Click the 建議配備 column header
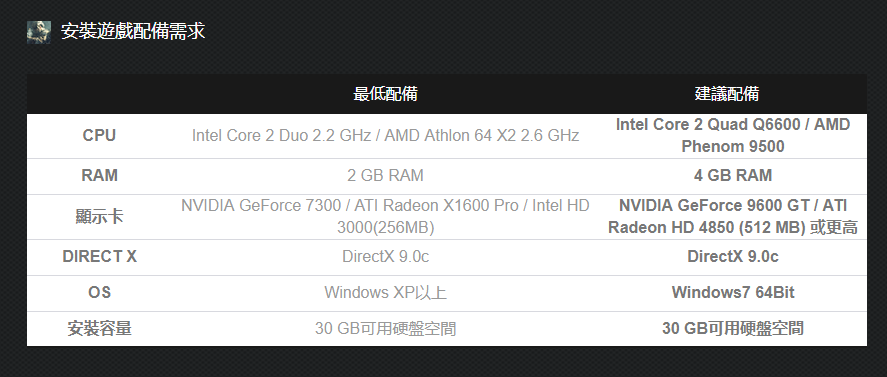The height and width of the screenshot is (377, 887). tap(727, 94)
